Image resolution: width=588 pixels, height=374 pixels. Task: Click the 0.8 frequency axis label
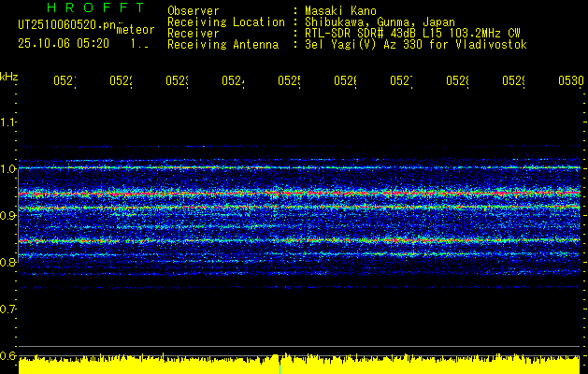7,262
